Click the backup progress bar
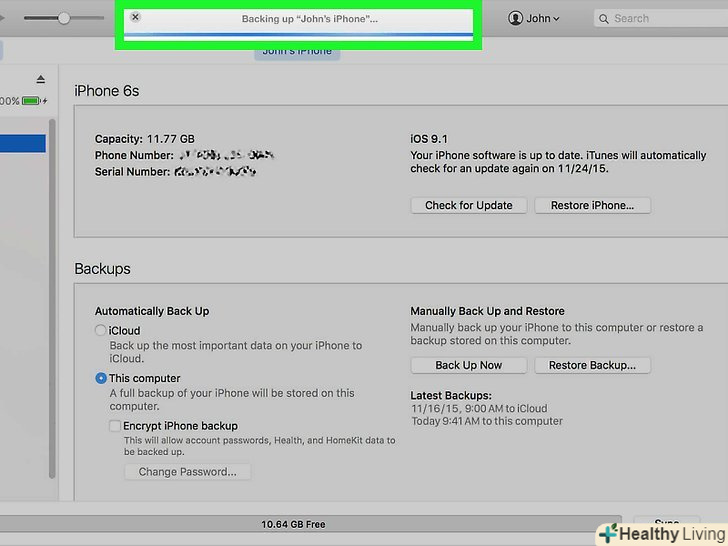The image size is (728, 546). (x=298, y=35)
